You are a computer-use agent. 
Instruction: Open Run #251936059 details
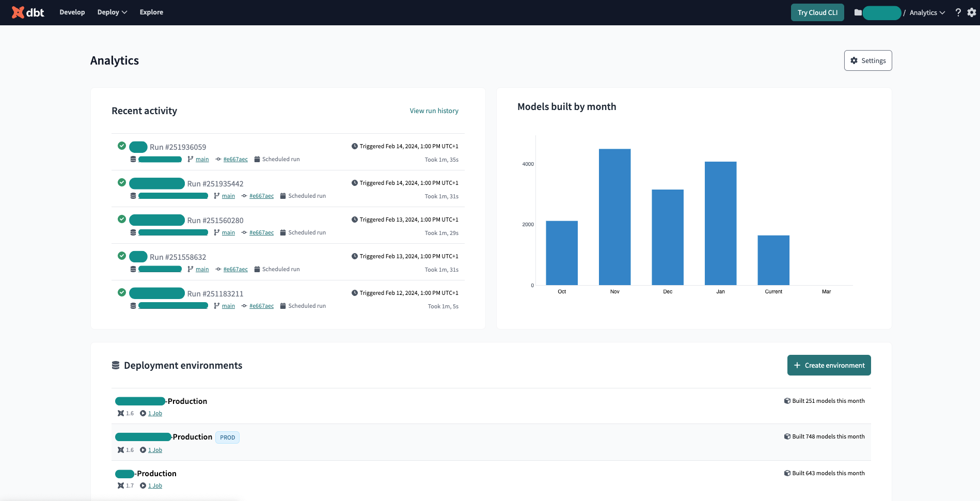[x=178, y=147]
